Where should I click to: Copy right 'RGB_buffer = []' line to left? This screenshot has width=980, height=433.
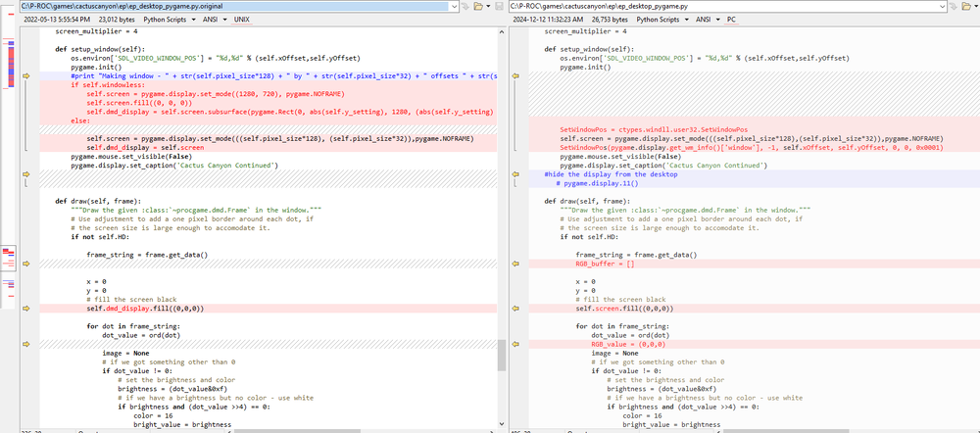515,264
